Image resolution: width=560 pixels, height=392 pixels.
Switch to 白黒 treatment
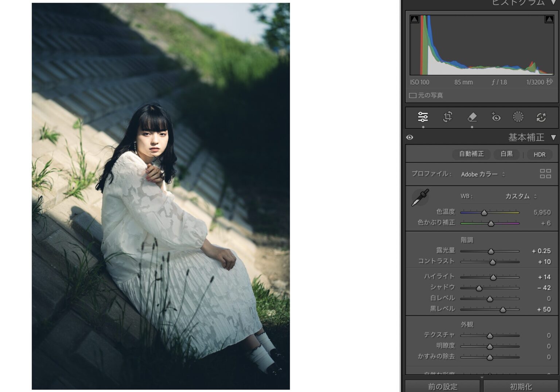(506, 154)
